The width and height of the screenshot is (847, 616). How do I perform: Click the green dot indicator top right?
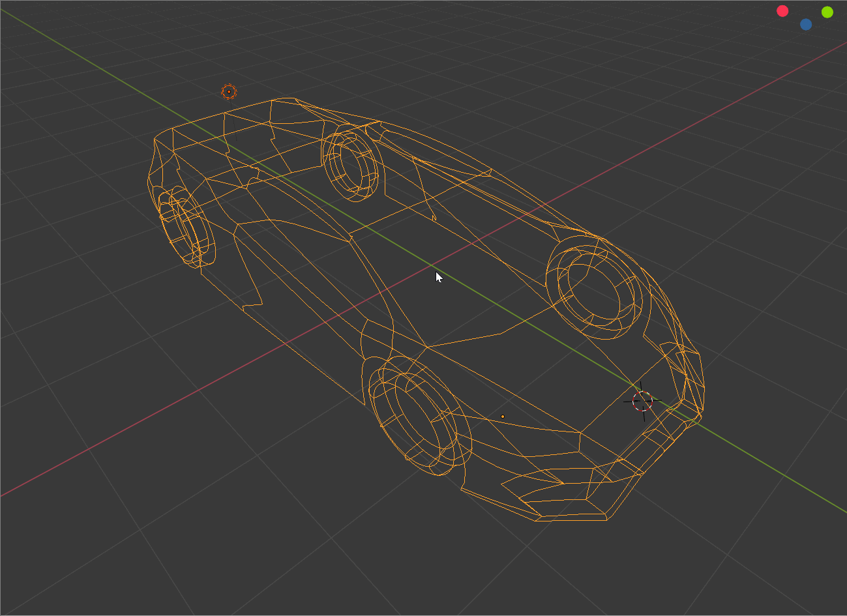coord(825,11)
